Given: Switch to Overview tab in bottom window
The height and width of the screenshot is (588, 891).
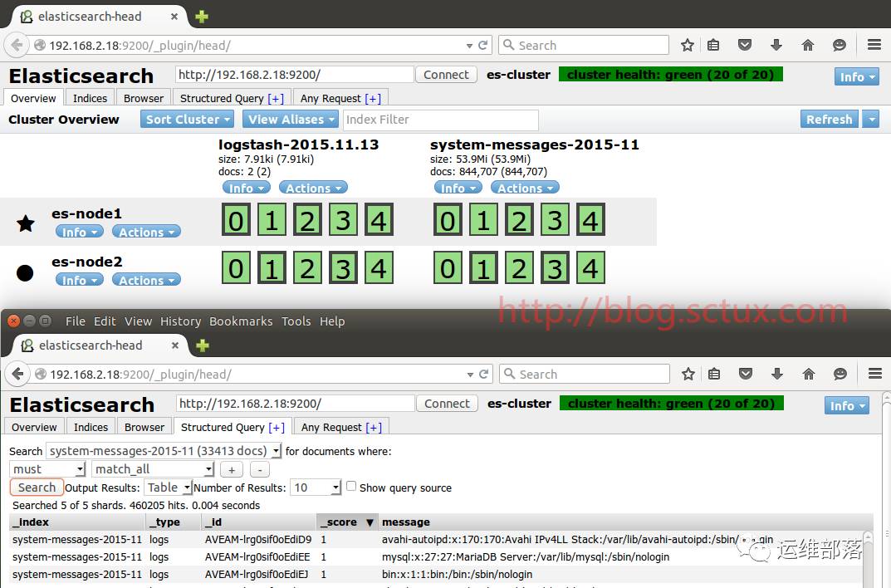Looking at the screenshot, I should click(x=34, y=427).
